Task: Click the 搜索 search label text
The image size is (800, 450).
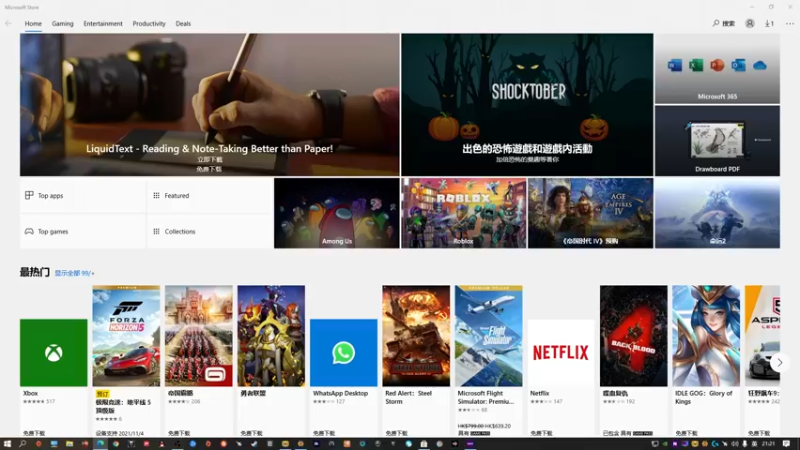Action: (729, 23)
